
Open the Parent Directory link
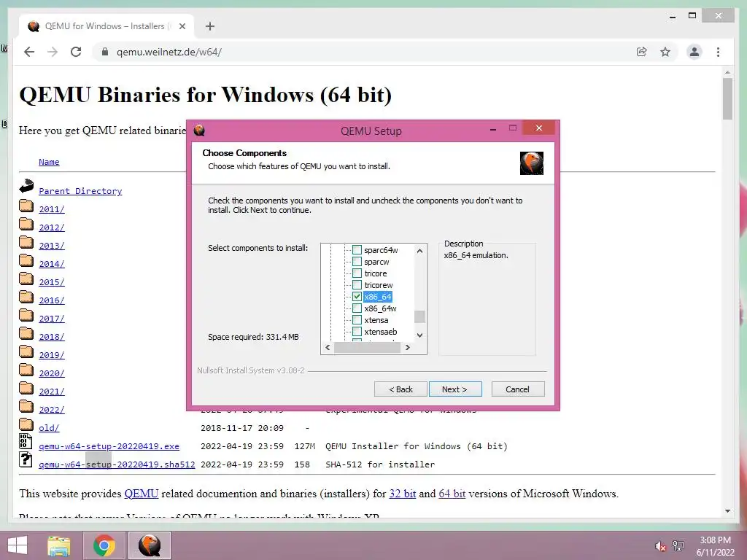(80, 191)
